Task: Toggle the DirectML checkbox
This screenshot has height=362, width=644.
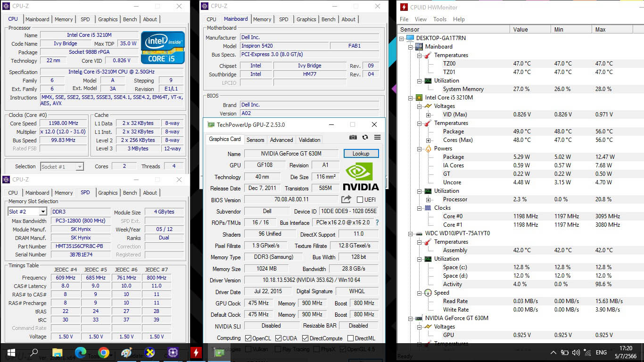Action: point(350,338)
